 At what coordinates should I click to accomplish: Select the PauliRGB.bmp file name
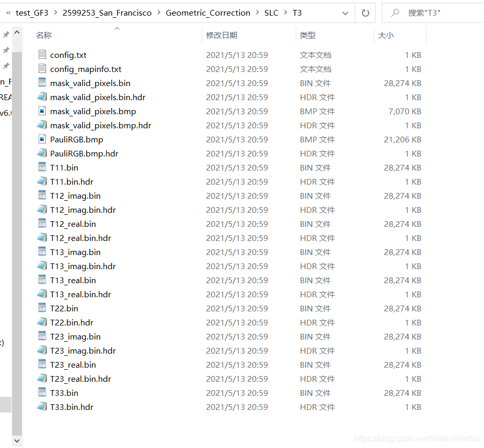click(77, 140)
